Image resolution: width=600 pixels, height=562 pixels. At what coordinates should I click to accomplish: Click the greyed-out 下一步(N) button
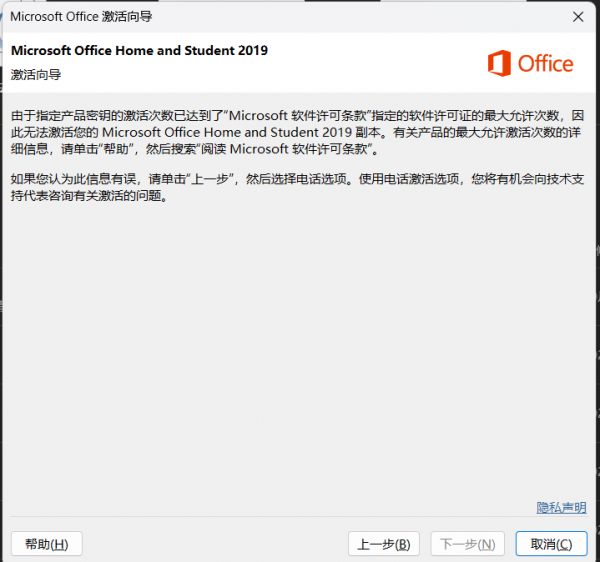coord(468,544)
